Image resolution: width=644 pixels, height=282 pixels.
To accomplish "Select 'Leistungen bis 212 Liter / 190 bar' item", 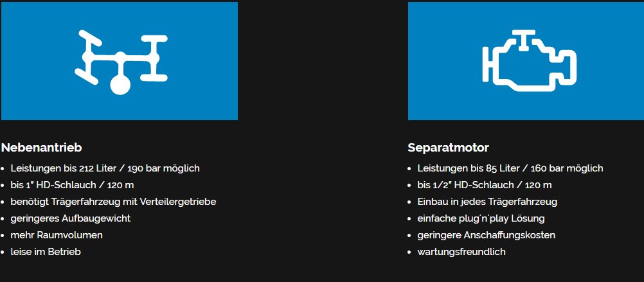I will pos(105,168).
